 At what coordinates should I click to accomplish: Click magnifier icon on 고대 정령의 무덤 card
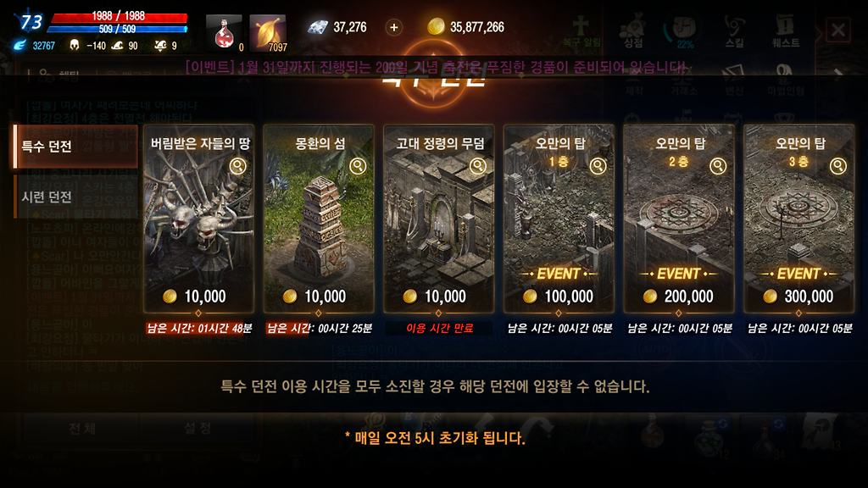point(478,166)
